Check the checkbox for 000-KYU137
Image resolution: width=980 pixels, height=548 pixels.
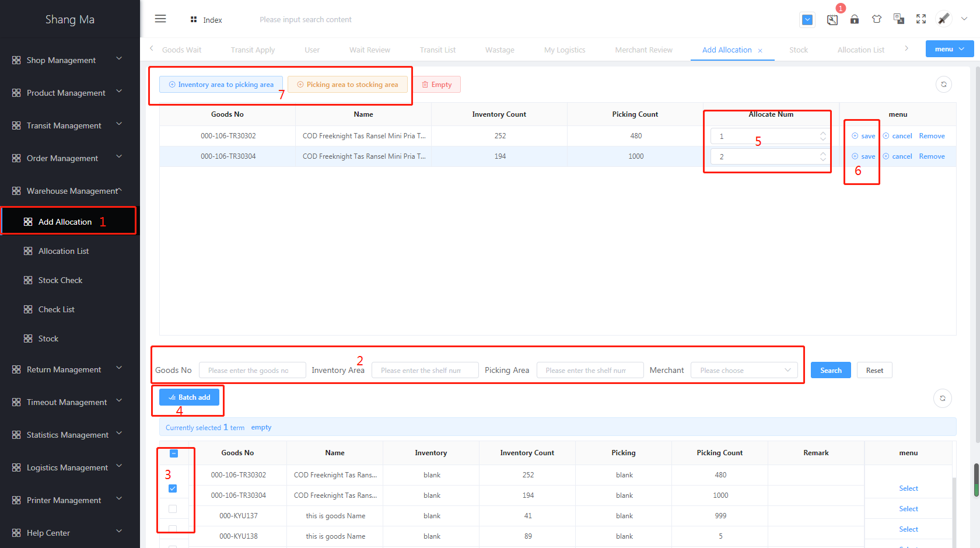pyautogui.click(x=173, y=529)
